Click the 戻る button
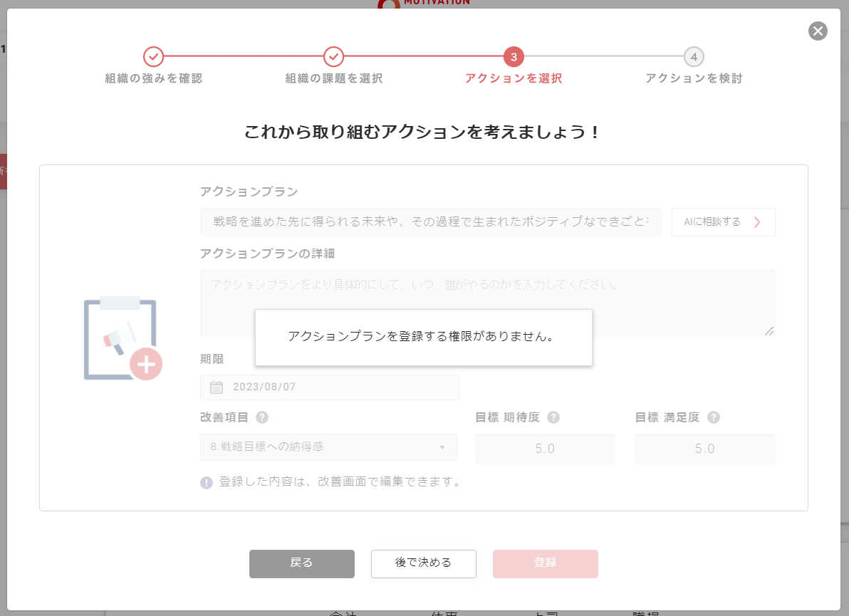This screenshot has width=849, height=616. tap(301, 563)
